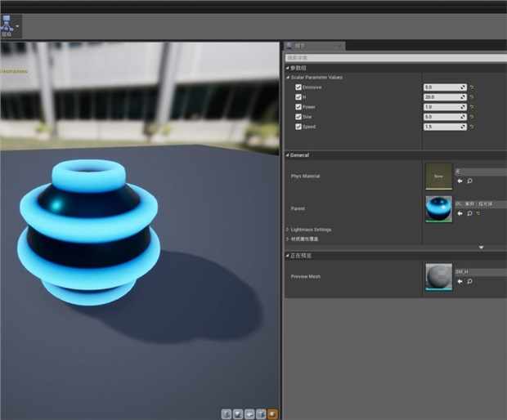Browse to Phys Material in Content Browser

tap(470, 181)
